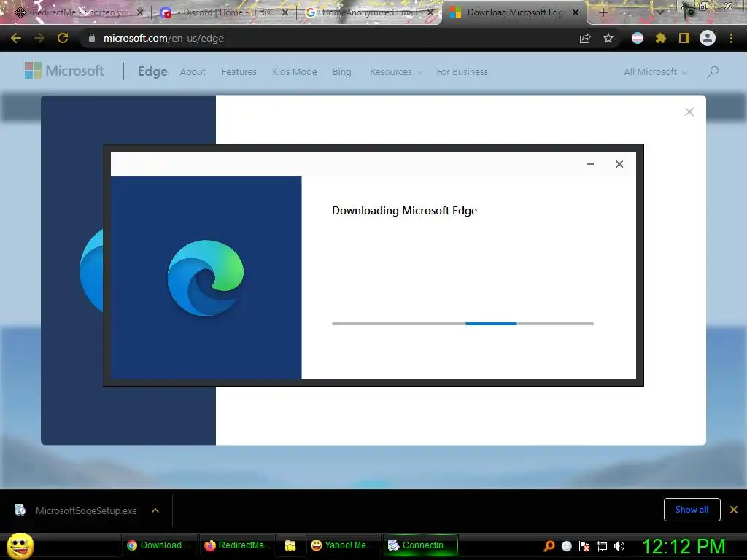Click the search magnifier on Microsoft site
747x560 pixels.
tap(713, 72)
